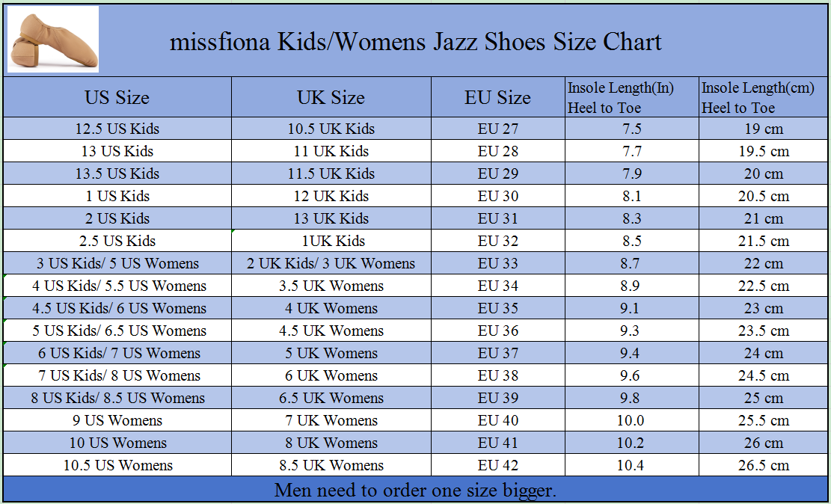Select the 19 cm cell
831x504 pixels.
tap(763, 129)
